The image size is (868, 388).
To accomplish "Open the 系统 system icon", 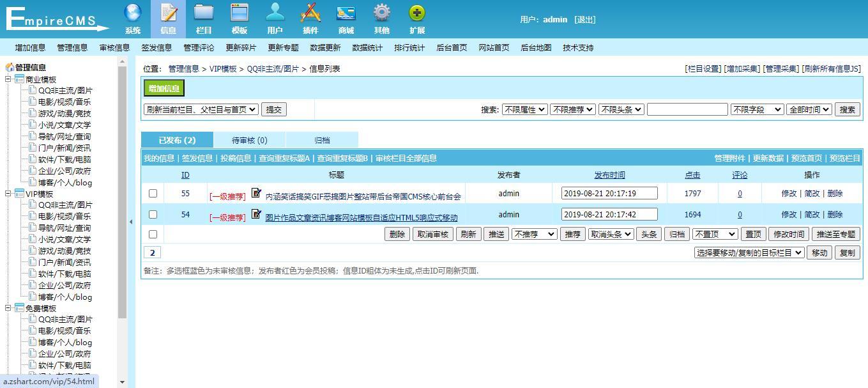I will click(x=133, y=19).
